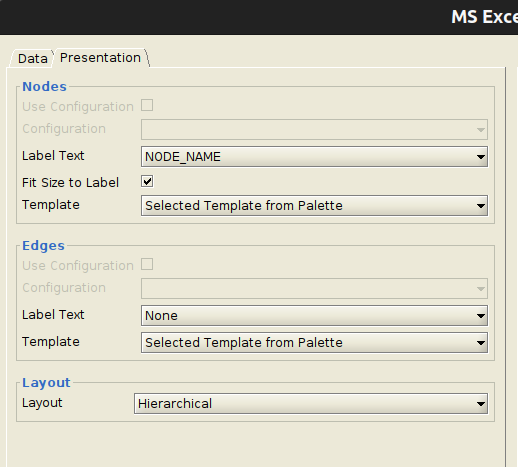
Task: Click arrow of Layout combo box
Action: [480, 404]
